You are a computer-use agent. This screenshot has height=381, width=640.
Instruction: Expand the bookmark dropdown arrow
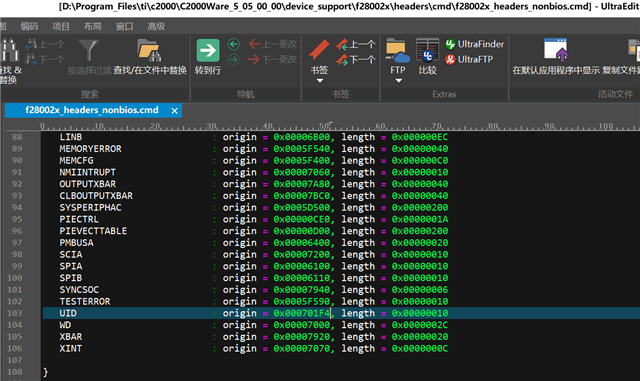(x=320, y=80)
